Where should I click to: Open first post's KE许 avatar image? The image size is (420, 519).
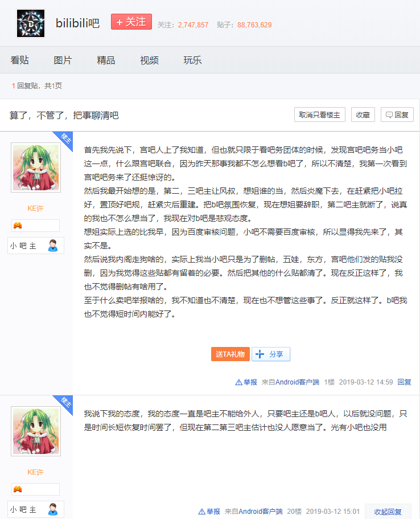36,167
